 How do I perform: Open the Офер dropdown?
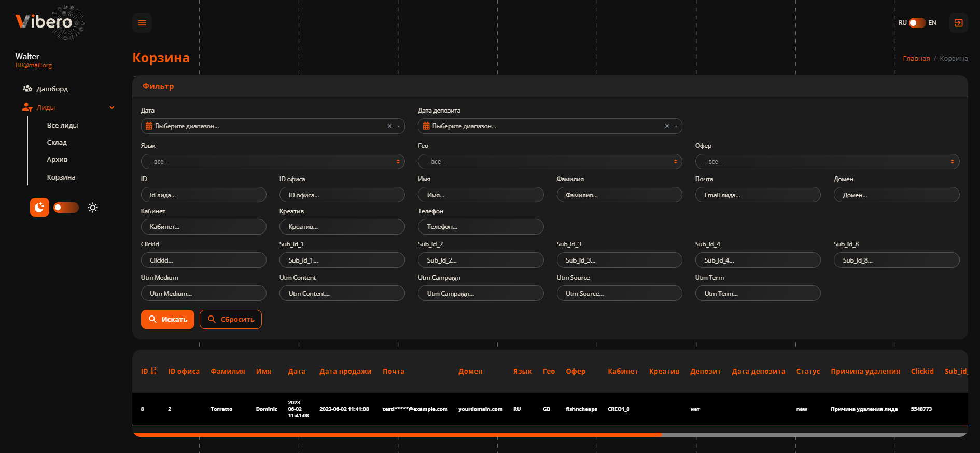(x=827, y=162)
